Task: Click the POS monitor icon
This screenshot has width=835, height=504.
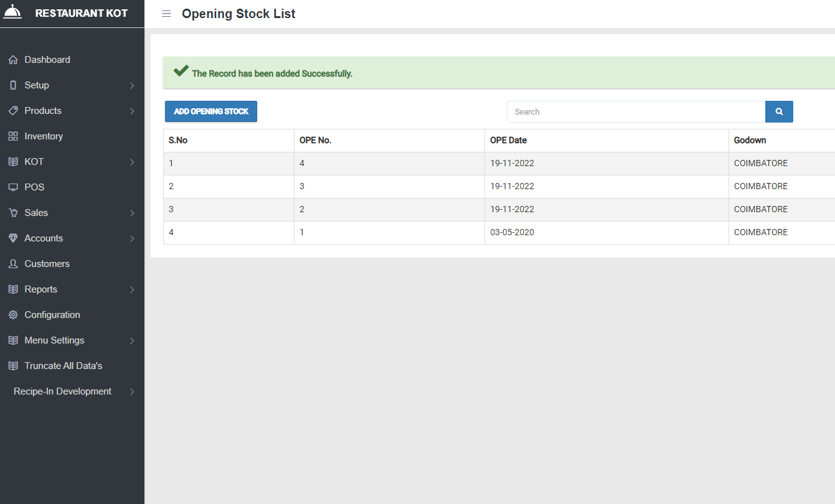Action: [13, 187]
